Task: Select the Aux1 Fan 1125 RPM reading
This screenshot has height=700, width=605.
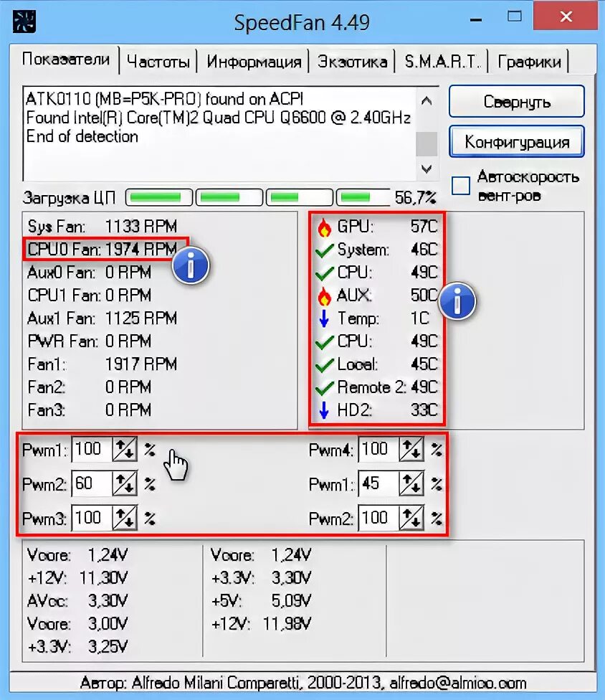Action: (103, 318)
